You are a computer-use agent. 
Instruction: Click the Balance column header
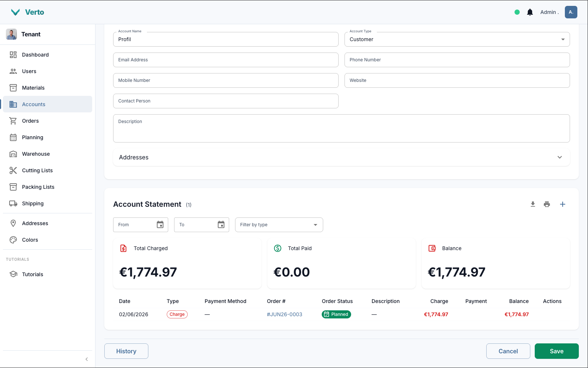[519, 301]
